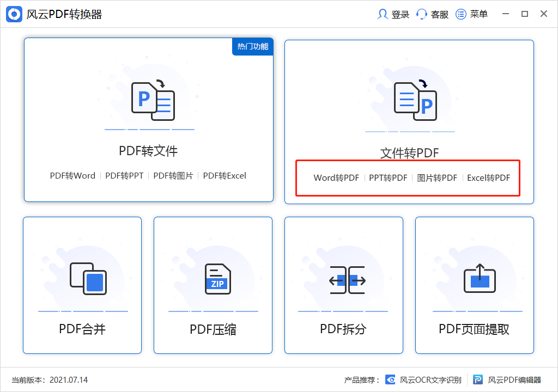Click the PDF合并 label
The height and width of the screenshot is (392, 558).
(82, 329)
